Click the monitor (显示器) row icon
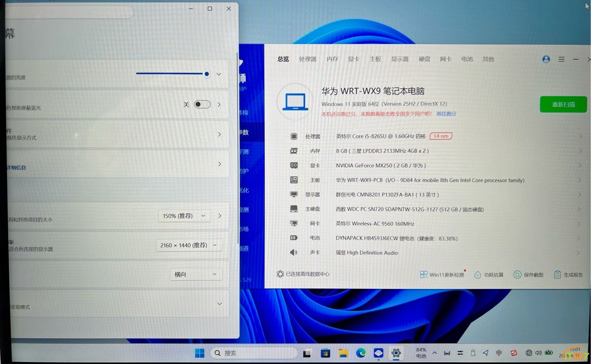This screenshot has width=591, height=364. tap(294, 194)
